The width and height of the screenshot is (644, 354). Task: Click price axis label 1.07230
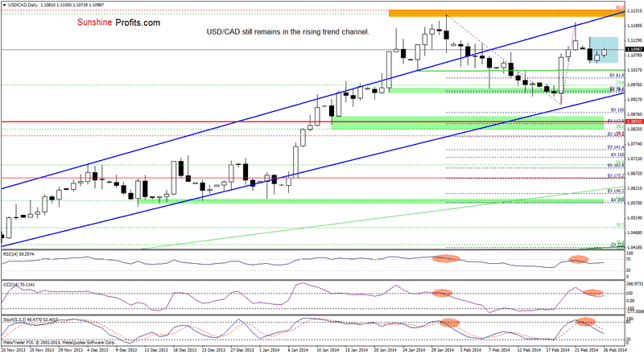click(635, 158)
